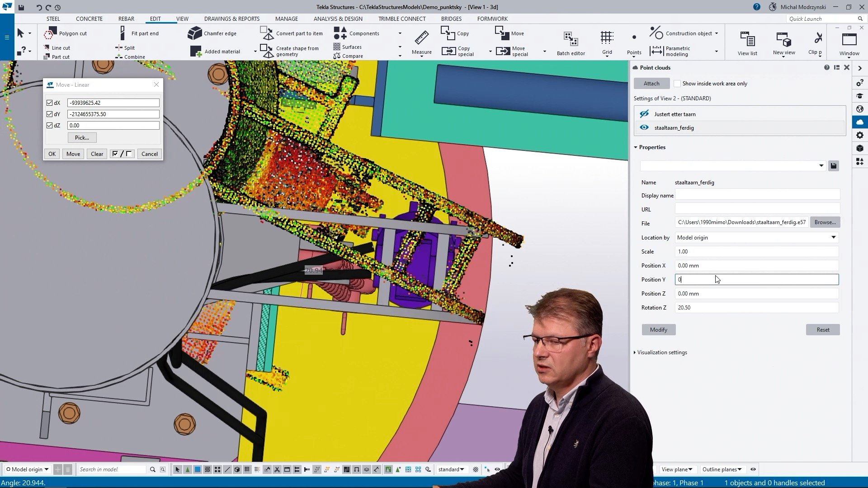
Task: Click Position Y input field
Action: click(x=756, y=279)
